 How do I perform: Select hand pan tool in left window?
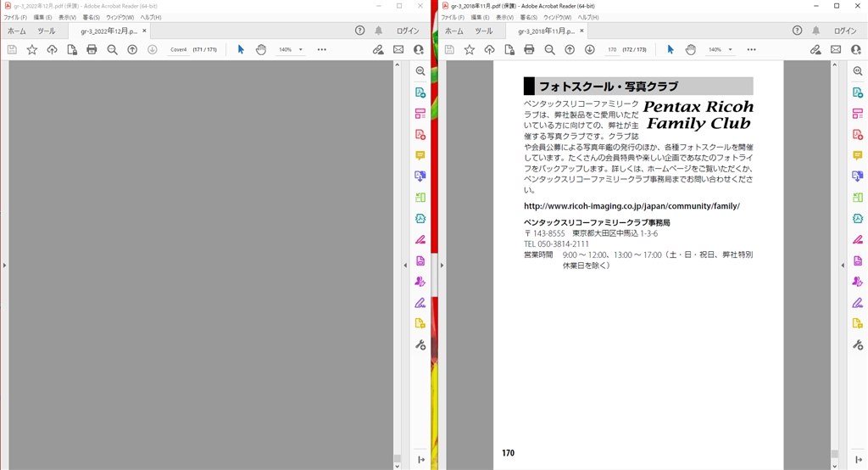pos(261,50)
